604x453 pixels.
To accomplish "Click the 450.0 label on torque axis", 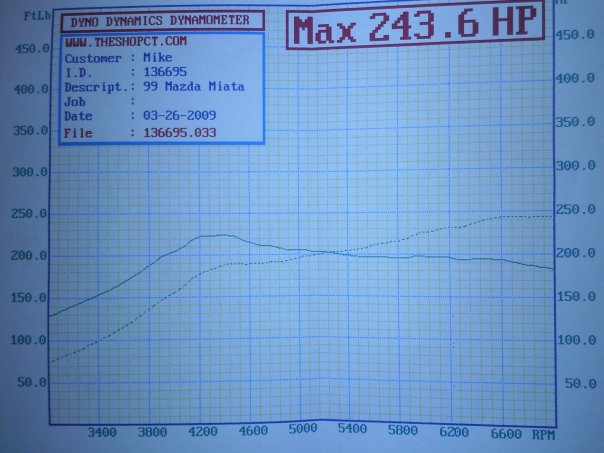I will 32,49.
